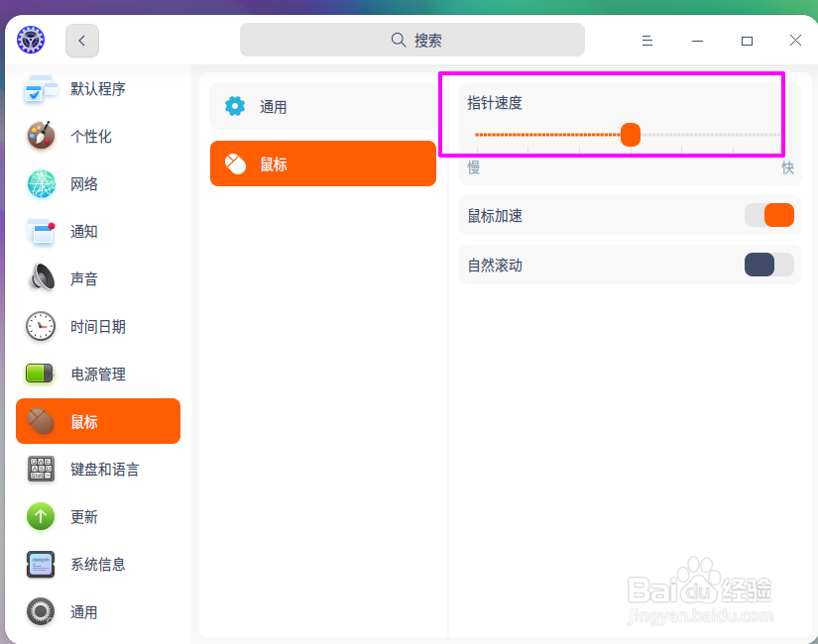818x644 pixels.
Task: Open 通用 label in left sidebar
Action: click(x=84, y=612)
